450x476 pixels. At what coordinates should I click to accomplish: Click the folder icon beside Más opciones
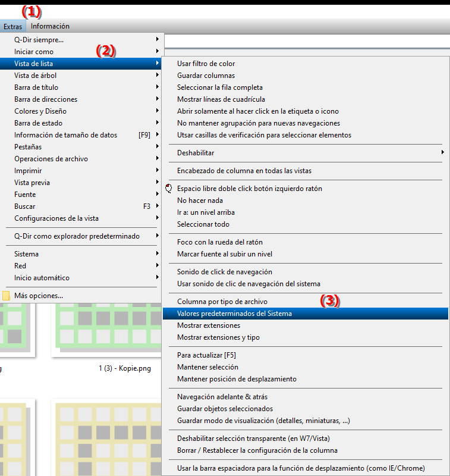point(7,296)
